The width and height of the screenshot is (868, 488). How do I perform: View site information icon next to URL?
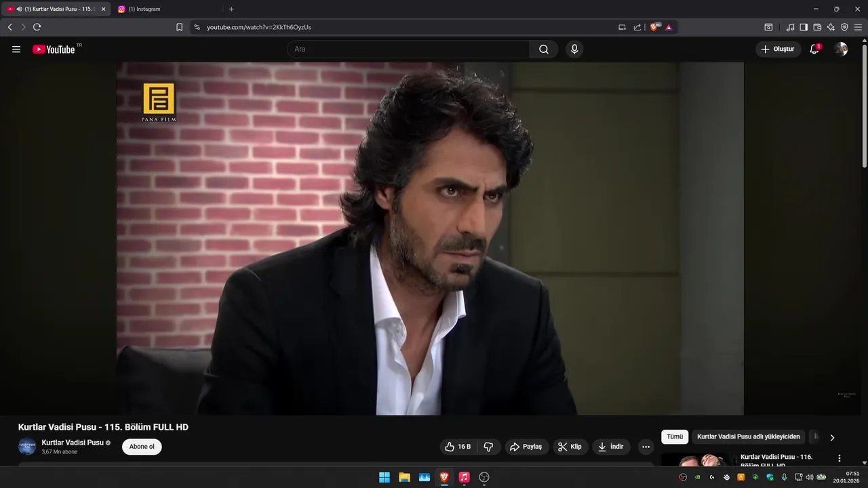pos(197,27)
